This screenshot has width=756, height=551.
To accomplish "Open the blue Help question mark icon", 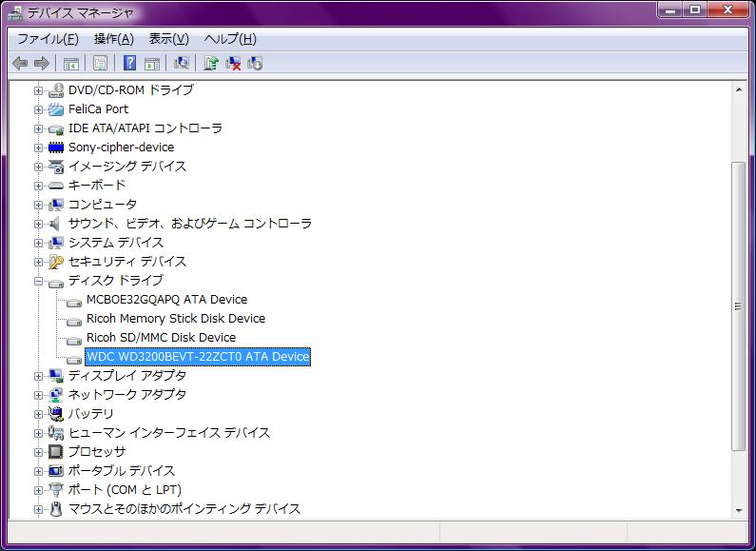I will click(x=129, y=63).
